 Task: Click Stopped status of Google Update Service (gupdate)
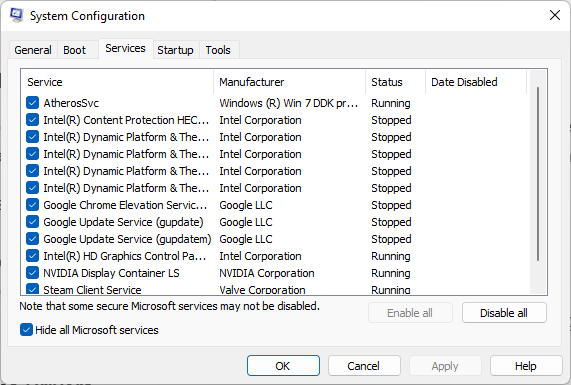(x=391, y=222)
